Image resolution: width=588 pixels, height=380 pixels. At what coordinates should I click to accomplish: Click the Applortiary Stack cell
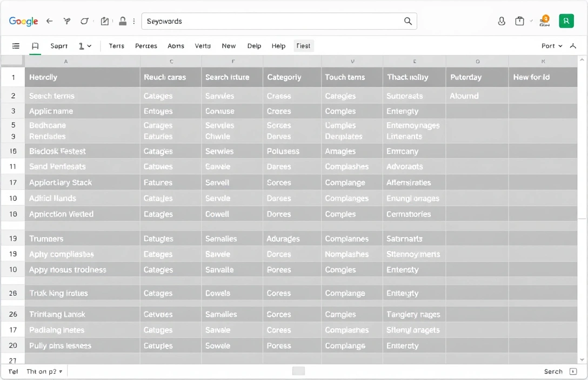[83, 182]
